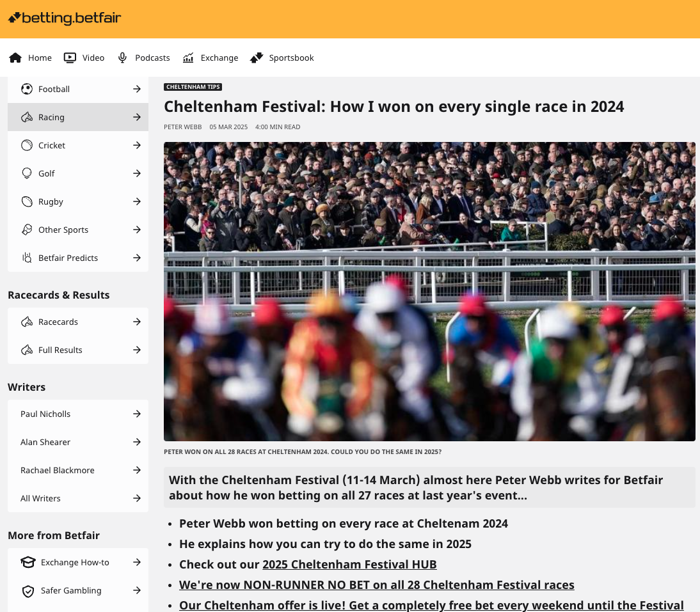Click arrow next to Alan Shearer
The image size is (700, 612).
(x=137, y=442)
